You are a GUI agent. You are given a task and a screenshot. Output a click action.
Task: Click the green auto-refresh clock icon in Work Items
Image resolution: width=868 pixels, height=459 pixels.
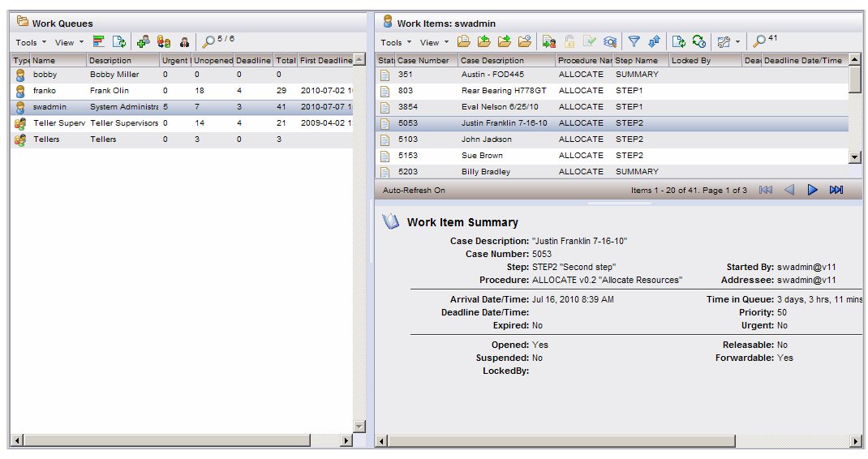699,41
